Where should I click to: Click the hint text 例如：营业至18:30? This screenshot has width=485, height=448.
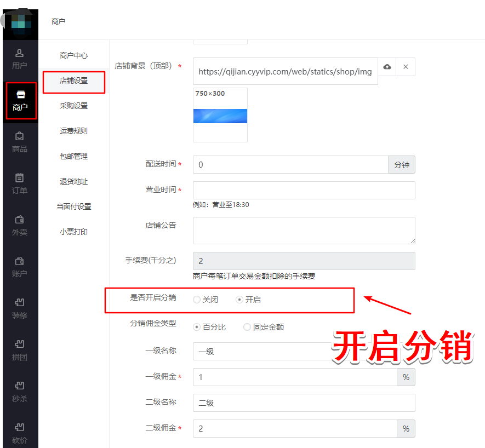221,205
